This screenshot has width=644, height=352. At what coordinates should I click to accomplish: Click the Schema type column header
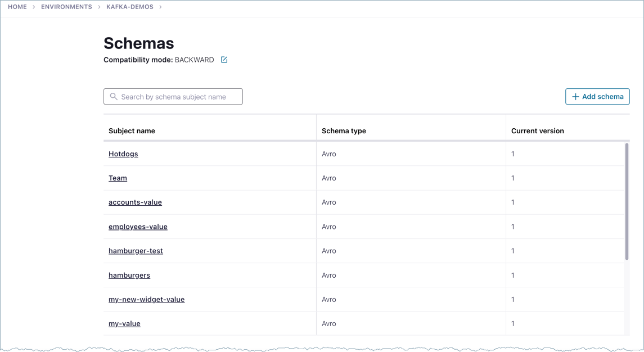point(344,130)
